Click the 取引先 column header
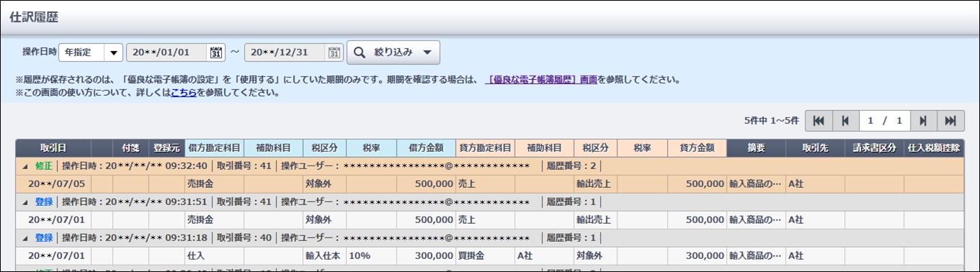 815,148
